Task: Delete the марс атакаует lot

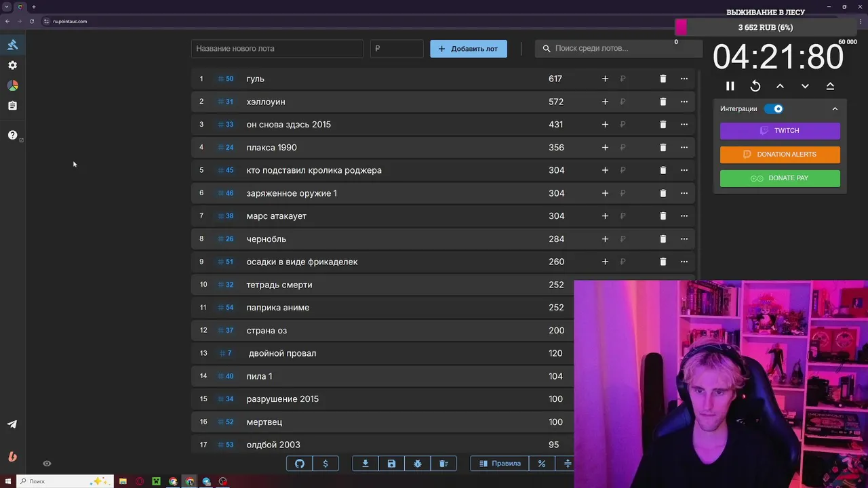Action: tap(663, 216)
